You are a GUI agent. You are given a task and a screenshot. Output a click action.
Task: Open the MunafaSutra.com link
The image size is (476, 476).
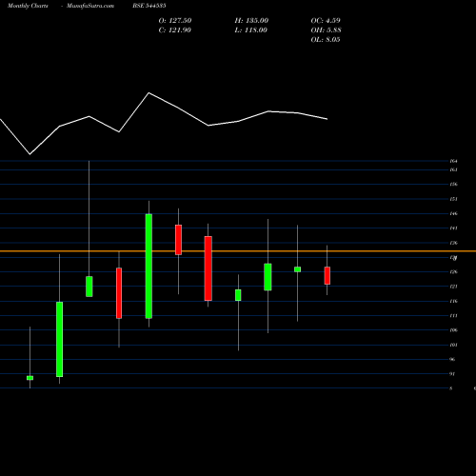pos(90,6)
